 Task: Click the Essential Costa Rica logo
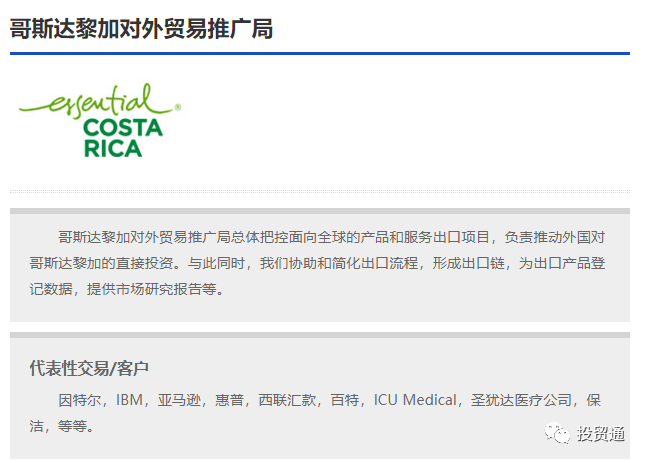pos(100,121)
